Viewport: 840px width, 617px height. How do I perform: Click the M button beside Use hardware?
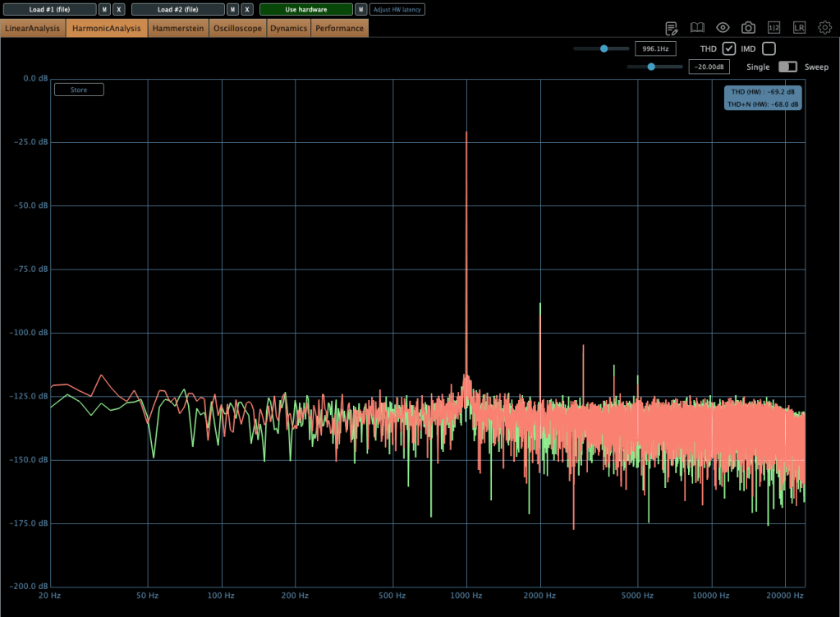(360, 10)
